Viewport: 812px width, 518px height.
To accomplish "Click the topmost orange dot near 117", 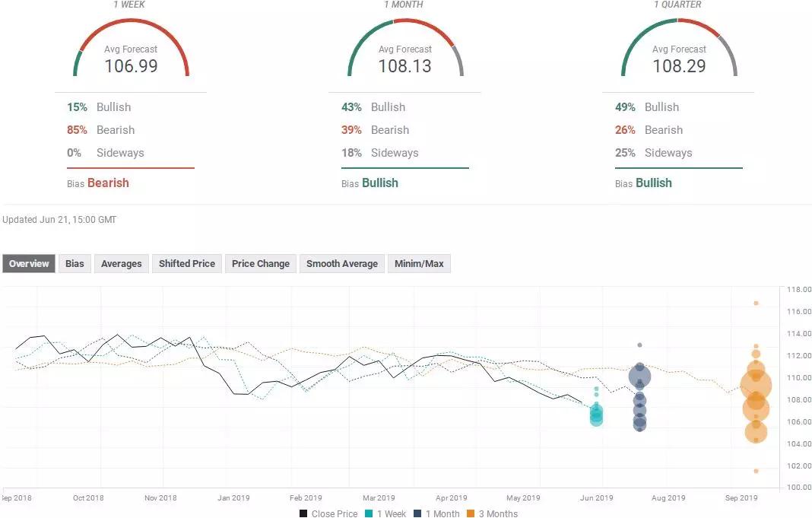I will click(x=756, y=303).
